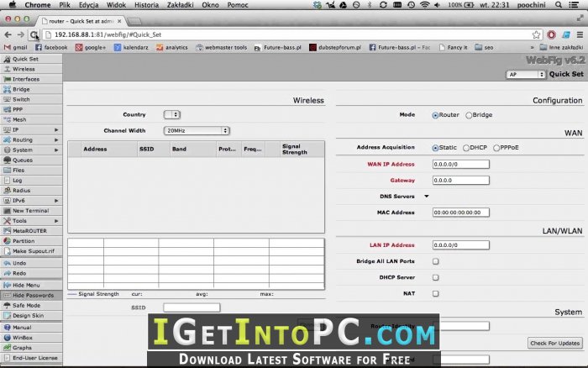
Task: Expand IP submenu in sidebar
Action: pyautogui.click(x=56, y=129)
